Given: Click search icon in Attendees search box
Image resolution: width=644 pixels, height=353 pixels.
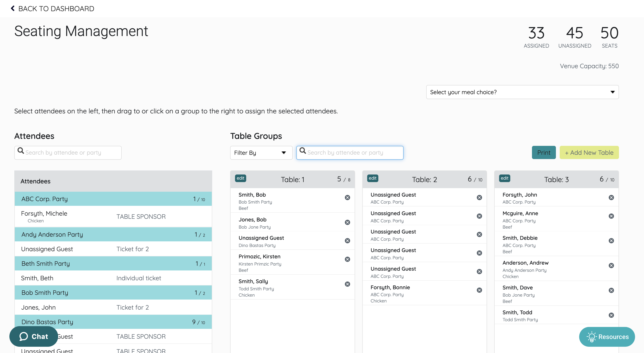Looking at the screenshot, I should tap(21, 151).
